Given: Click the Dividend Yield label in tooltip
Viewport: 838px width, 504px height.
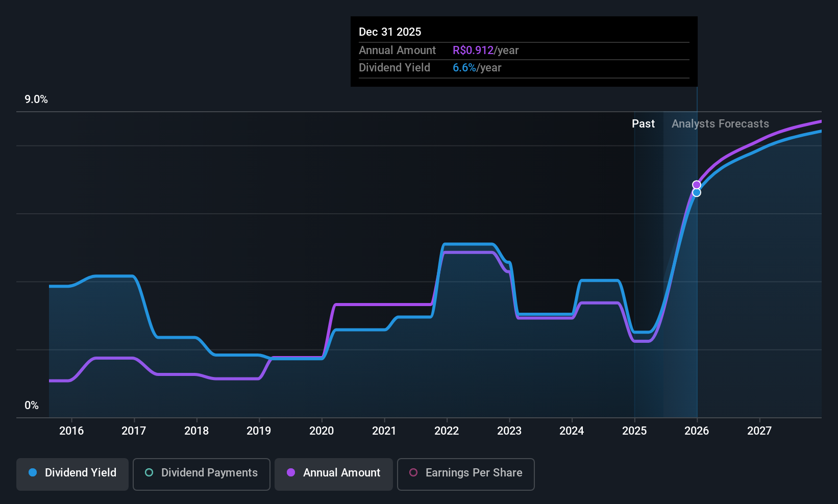Looking at the screenshot, I should click(395, 68).
